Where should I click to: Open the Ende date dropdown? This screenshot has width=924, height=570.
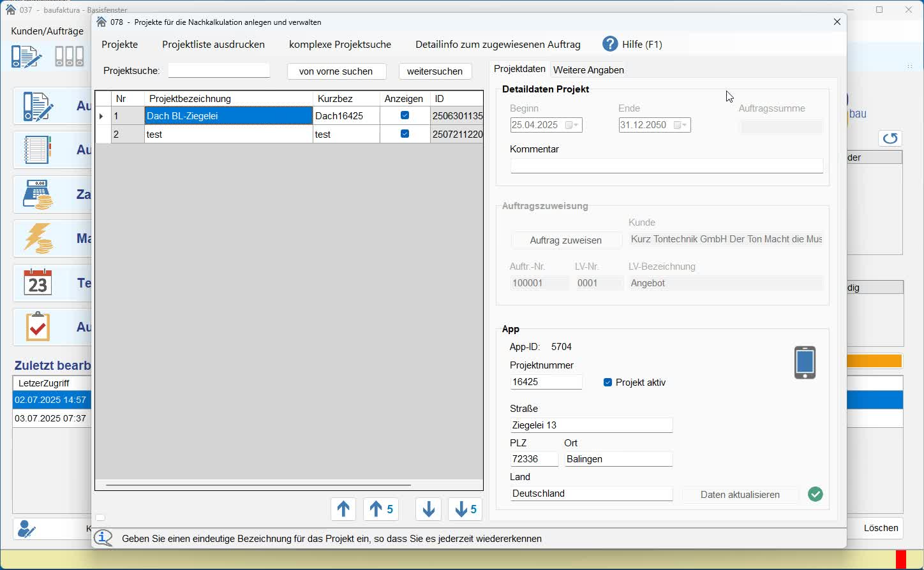click(682, 126)
